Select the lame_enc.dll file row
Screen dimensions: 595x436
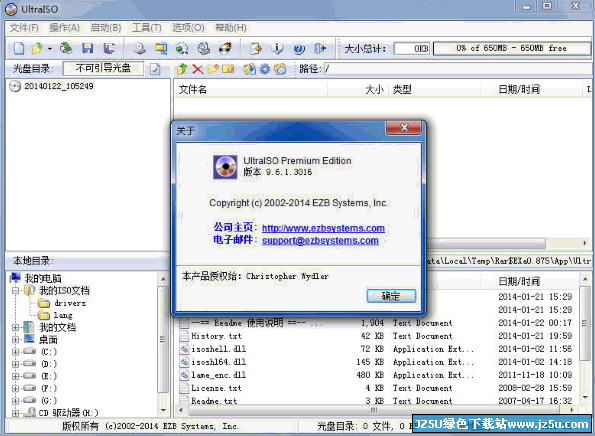pos(378,375)
